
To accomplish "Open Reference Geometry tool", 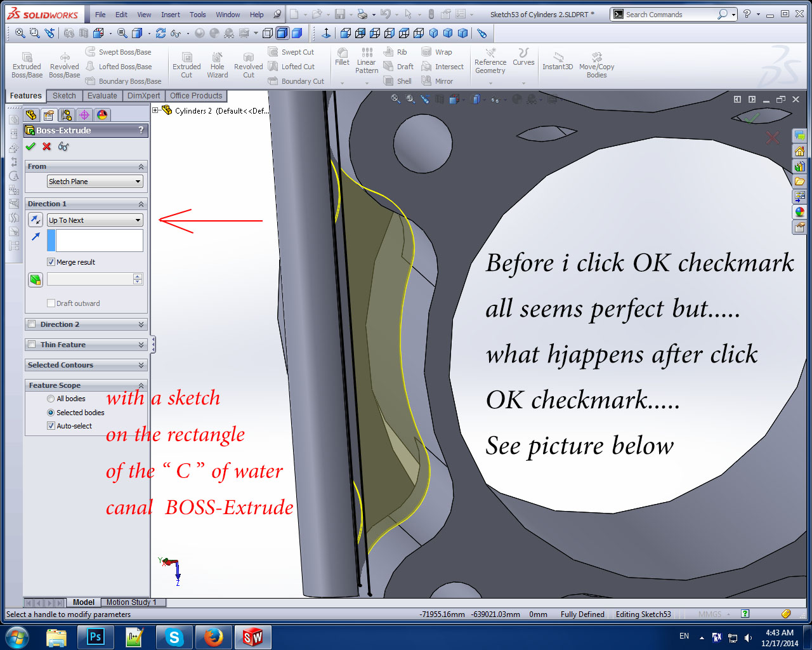I will click(x=490, y=61).
